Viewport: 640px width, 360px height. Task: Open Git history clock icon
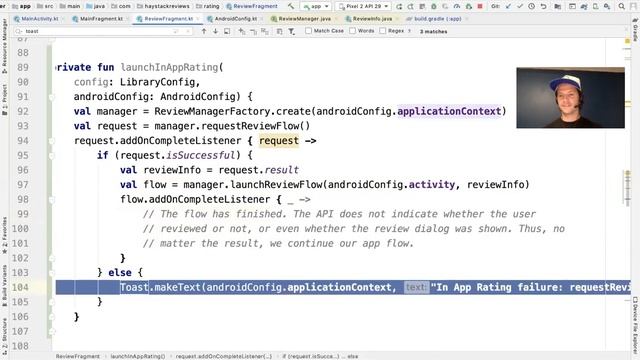pyautogui.click(x=531, y=6)
